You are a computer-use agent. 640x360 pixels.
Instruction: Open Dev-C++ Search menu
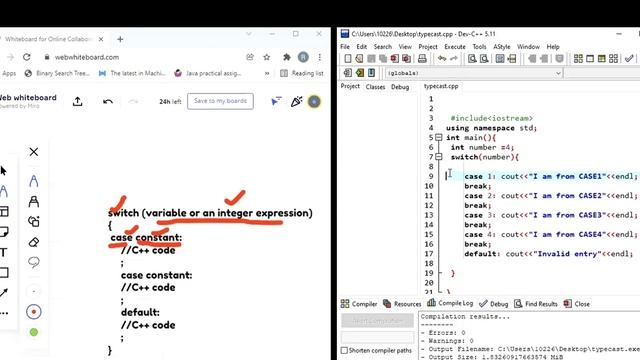(x=382, y=47)
